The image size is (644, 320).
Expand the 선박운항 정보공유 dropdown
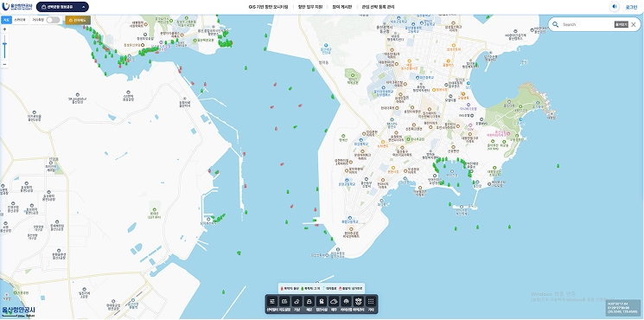(62, 7)
